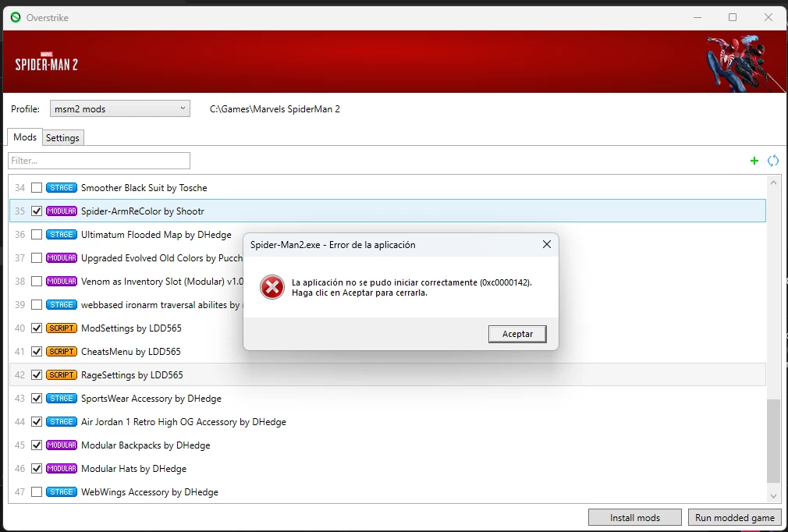This screenshot has height=532, width=788.
Task: Click the MODULAR badge of Modular Backpacks
Action: coord(62,445)
